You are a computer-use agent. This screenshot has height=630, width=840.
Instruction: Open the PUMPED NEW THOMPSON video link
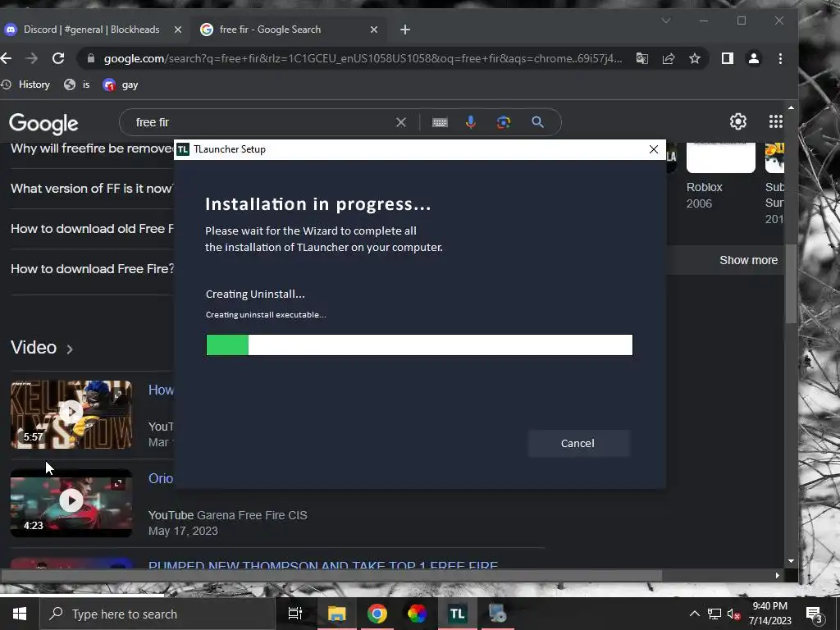pyautogui.click(x=323, y=564)
